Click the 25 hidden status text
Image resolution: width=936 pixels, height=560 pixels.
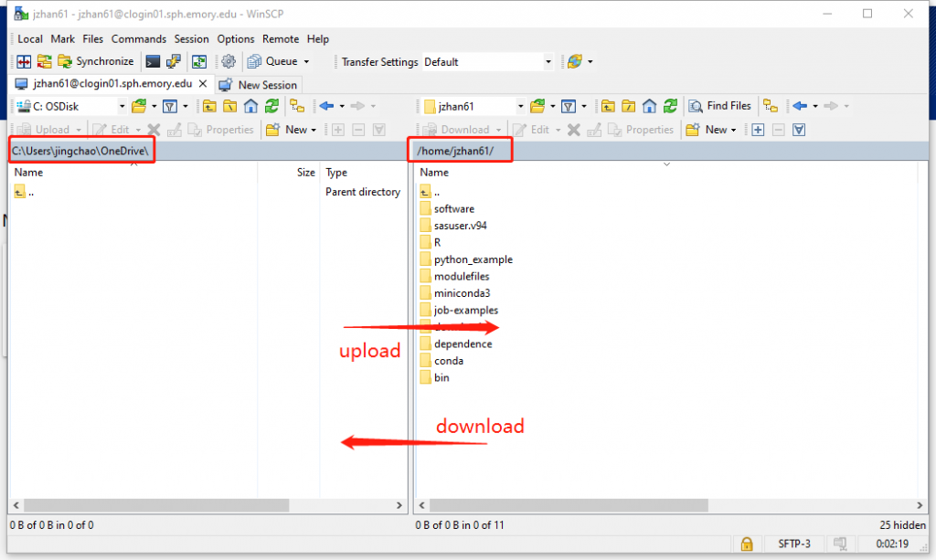[902, 525]
